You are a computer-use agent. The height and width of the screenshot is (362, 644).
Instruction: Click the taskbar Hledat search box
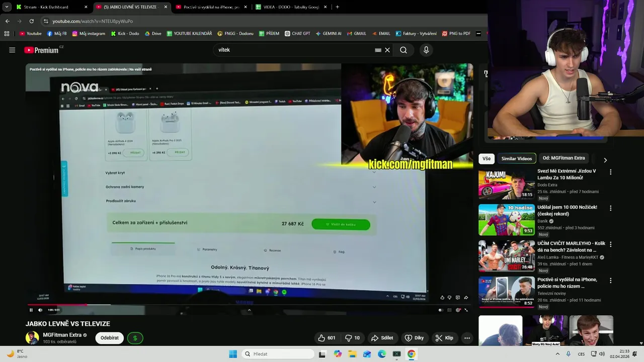(278, 354)
